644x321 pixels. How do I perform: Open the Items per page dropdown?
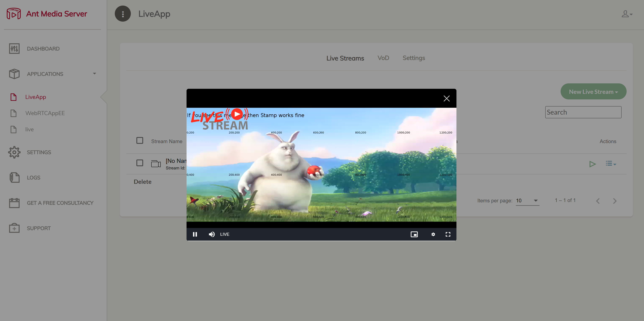pos(528,201)
